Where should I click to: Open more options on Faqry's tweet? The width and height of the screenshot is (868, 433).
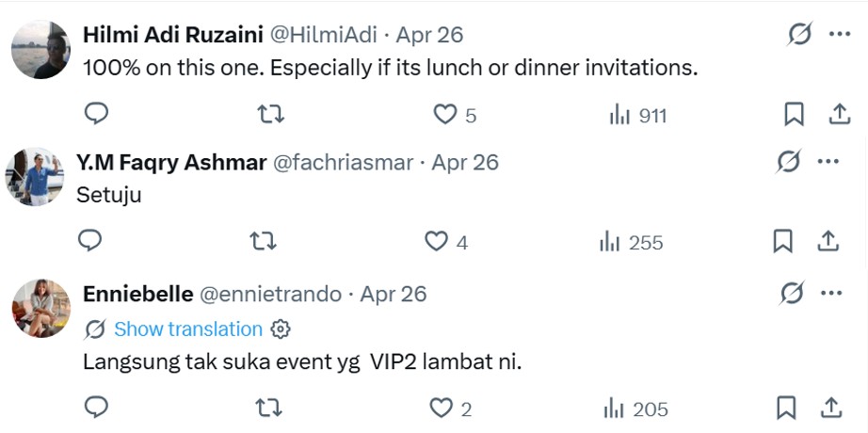point(828,162)
